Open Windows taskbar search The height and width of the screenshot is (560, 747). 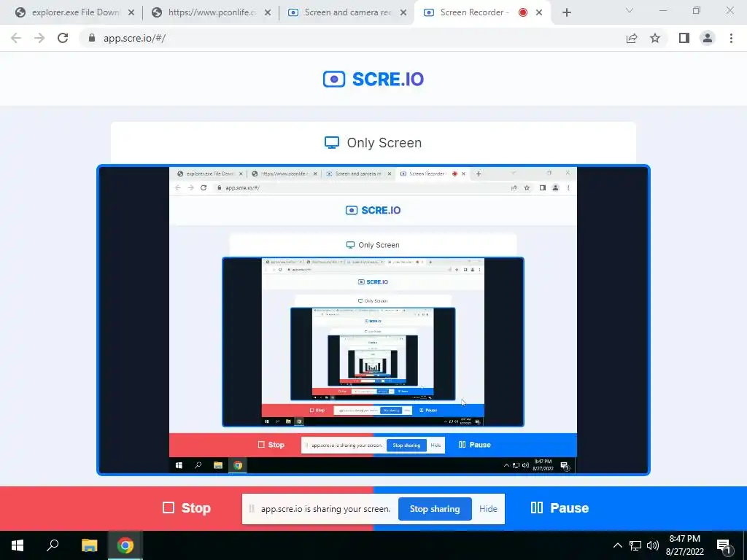53,545
